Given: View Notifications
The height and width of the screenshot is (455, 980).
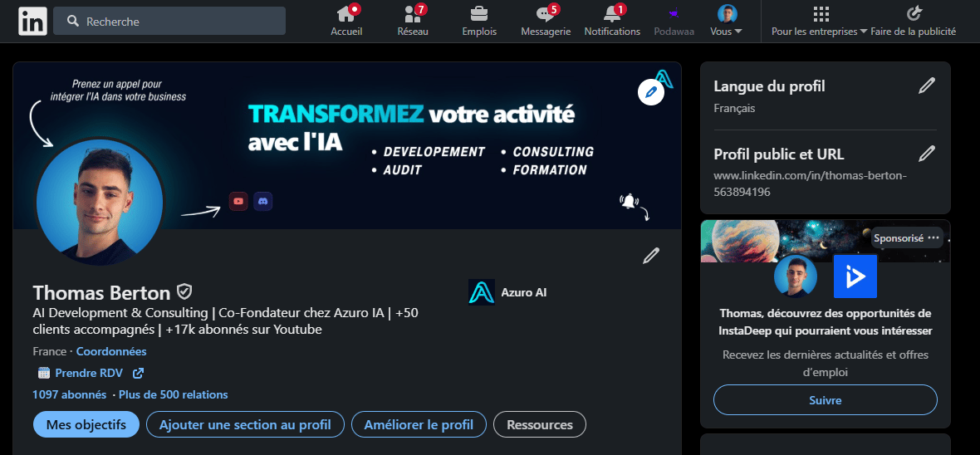Looking at the screenshot, I should [x=612, y=22].
